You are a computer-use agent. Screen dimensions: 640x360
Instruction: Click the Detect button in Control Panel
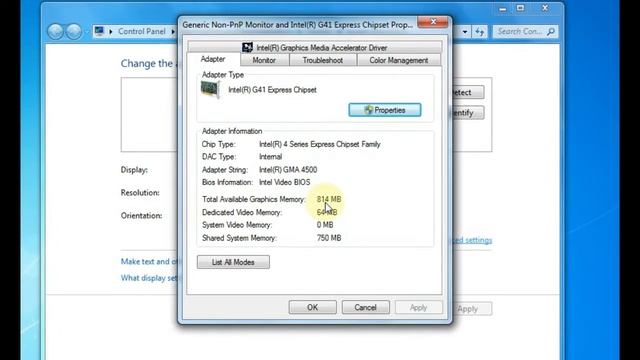(x=468, y=92)
